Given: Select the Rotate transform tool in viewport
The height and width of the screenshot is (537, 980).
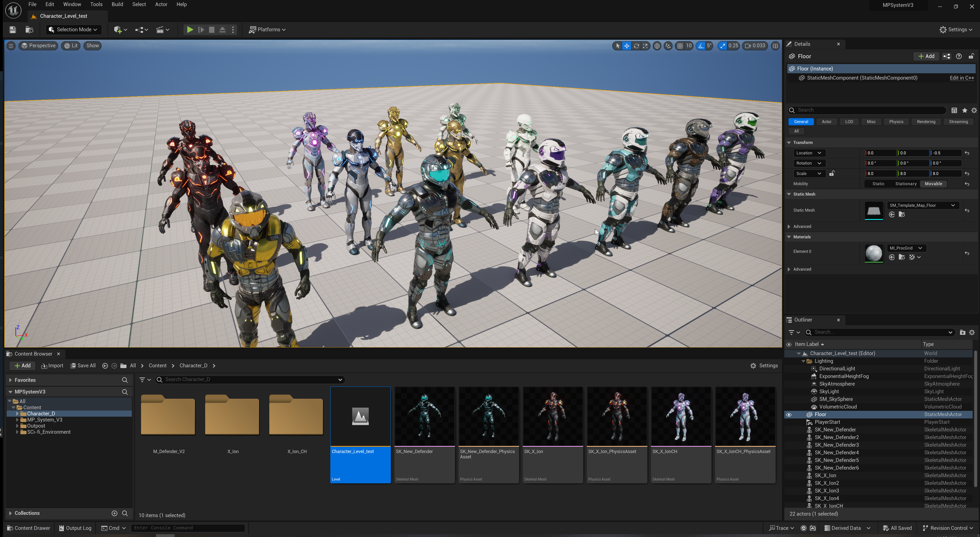Looking at the screenshot, I should tap(636, 46).
